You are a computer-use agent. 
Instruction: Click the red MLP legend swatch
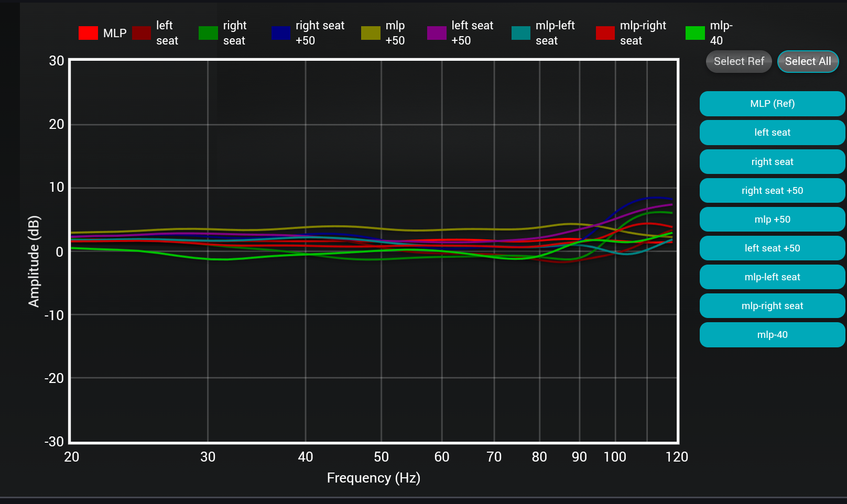click(88, 33)
